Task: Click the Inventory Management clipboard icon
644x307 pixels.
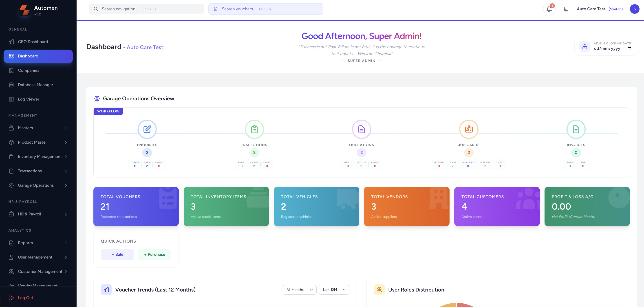Action: tap(11, 157)
